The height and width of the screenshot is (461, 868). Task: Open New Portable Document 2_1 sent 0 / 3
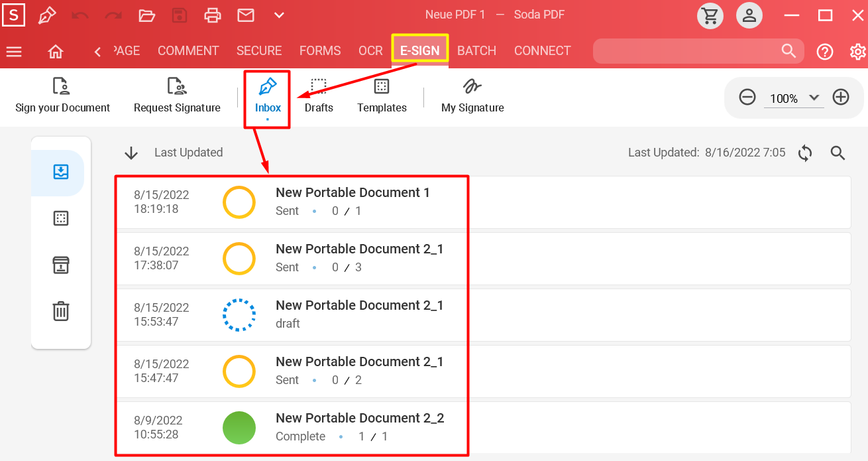484,259
